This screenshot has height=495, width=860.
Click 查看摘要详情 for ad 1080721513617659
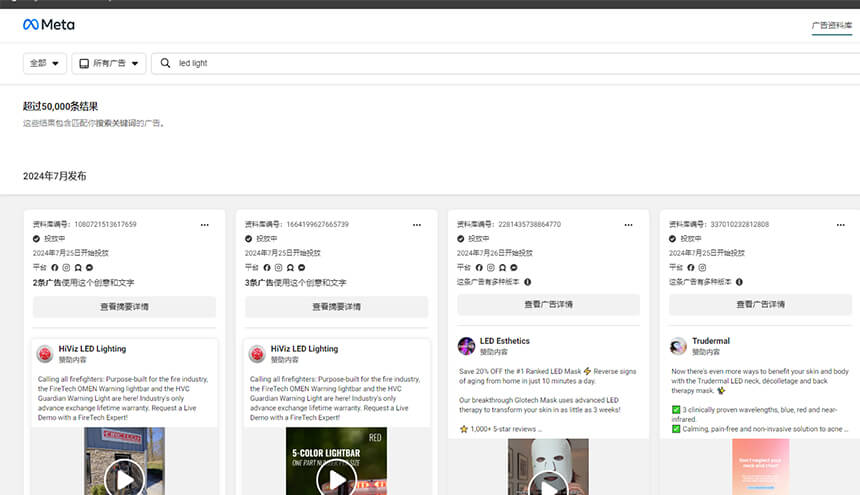coord(125,307)
